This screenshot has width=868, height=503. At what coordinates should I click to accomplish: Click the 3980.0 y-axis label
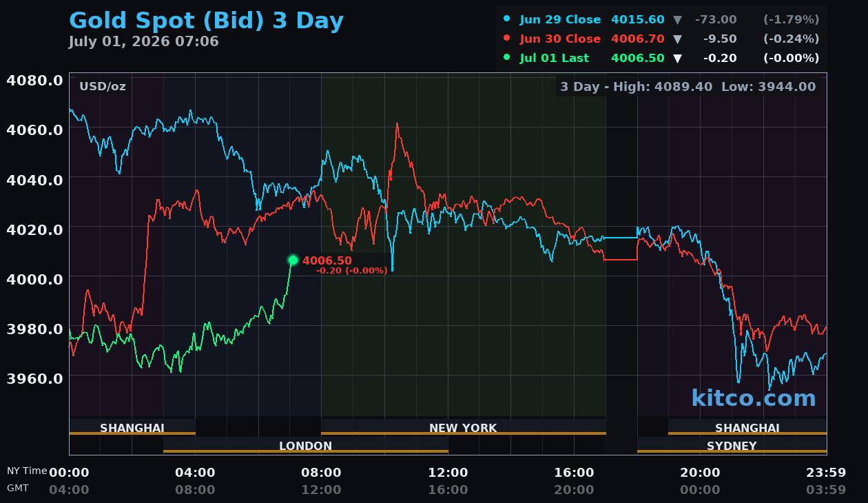[x=35, y=329]
